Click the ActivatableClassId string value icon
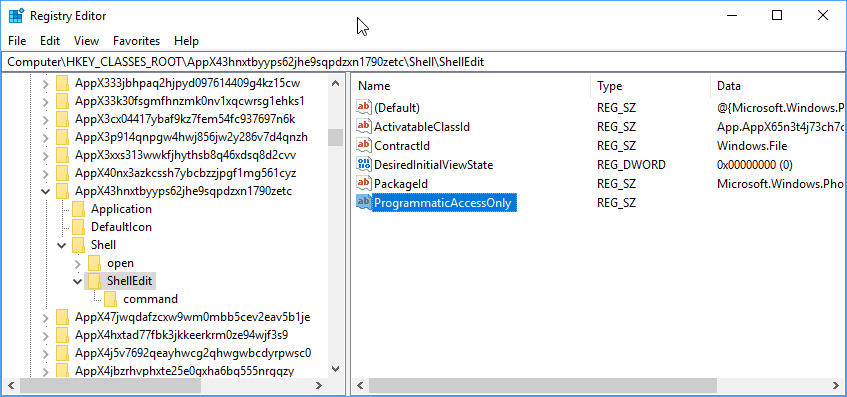This screenshot has width=847, height=397. coord(365,126)
